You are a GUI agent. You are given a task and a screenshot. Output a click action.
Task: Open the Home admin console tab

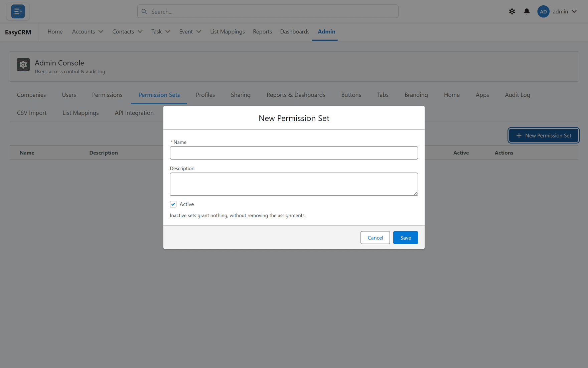click(x=452, y=95)
